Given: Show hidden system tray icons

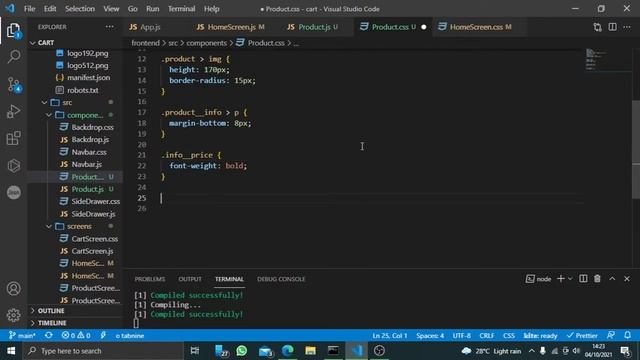Looking at the screenshot, I should (531, 351).
